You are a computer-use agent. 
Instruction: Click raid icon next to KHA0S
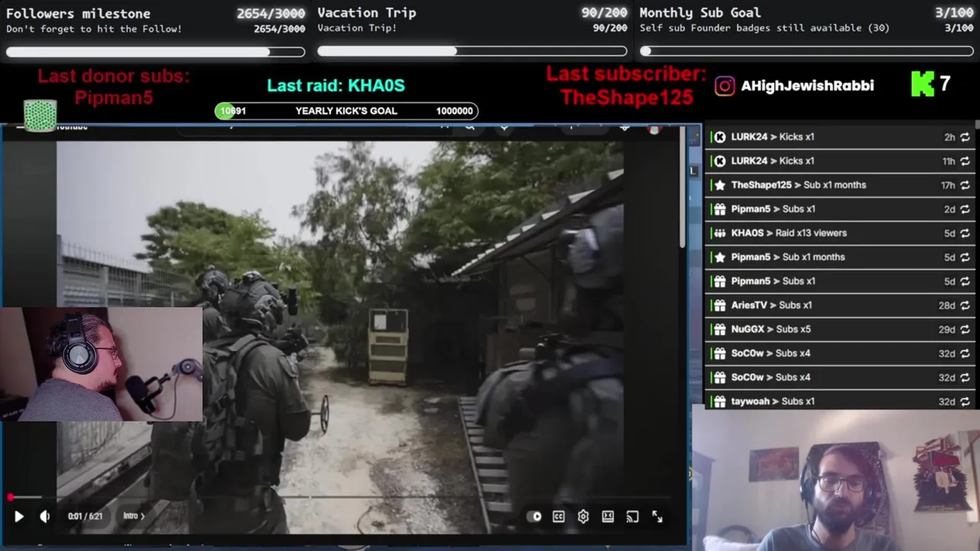coord(720,233)
